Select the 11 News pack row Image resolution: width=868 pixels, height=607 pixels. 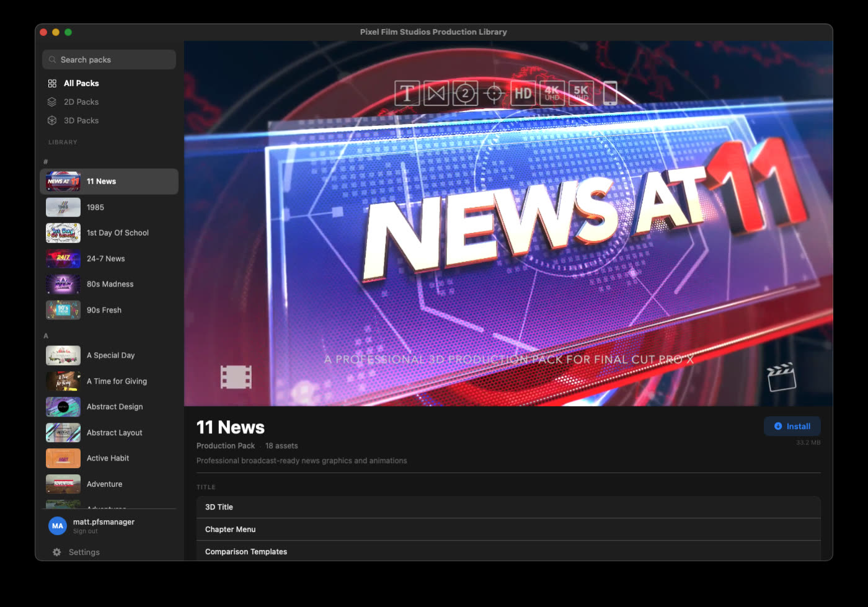[109, 182]
